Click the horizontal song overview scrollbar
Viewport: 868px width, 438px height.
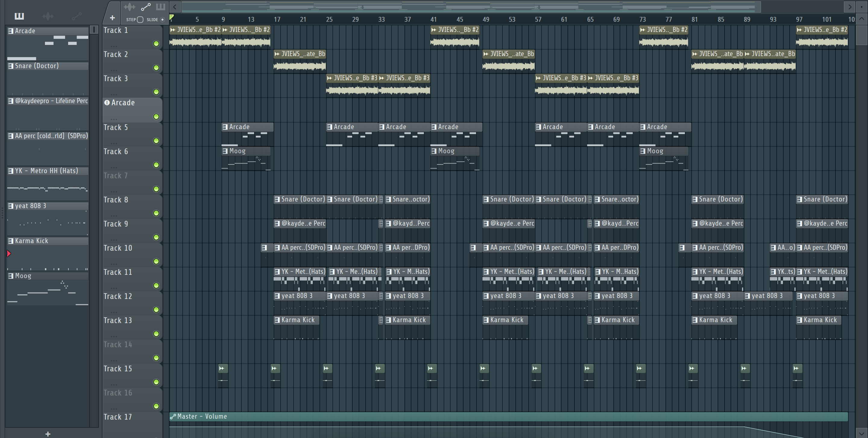pyautogui.click(x=471, y=7)
